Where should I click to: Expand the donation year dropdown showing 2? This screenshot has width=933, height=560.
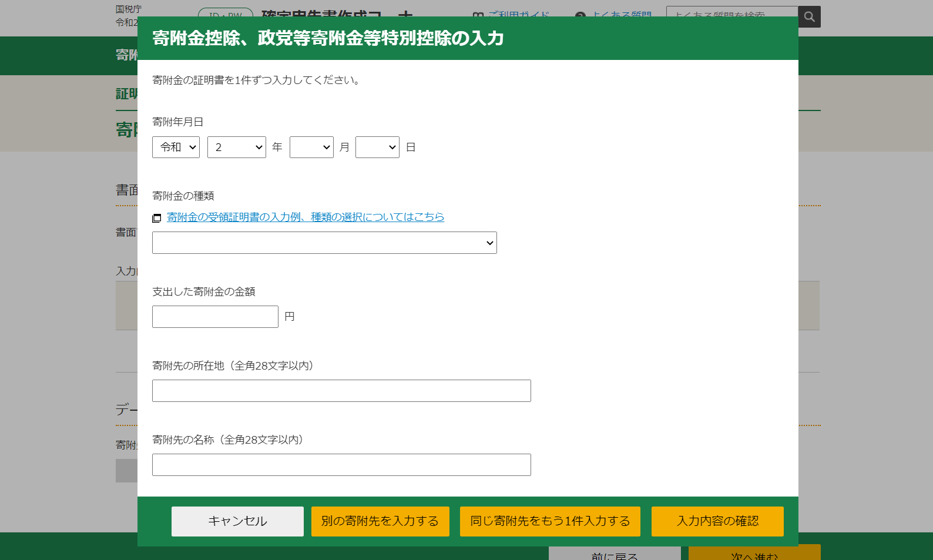click(x=236, y=147)
